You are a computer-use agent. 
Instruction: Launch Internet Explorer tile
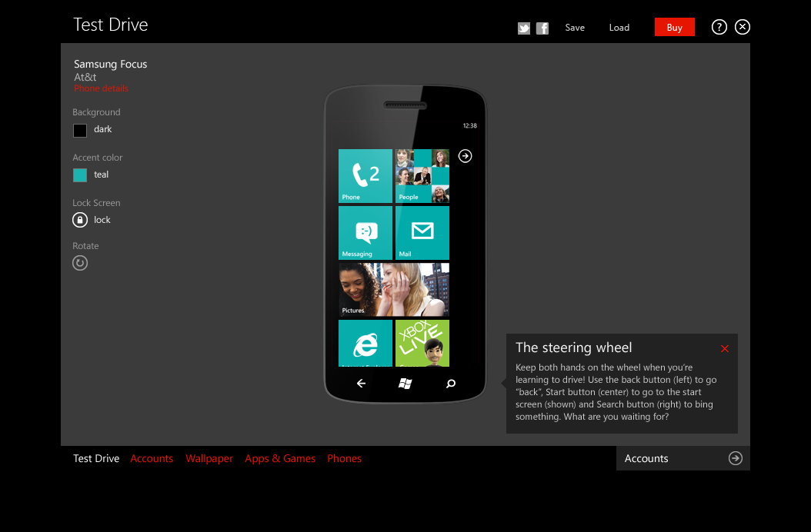click(365, 344)
